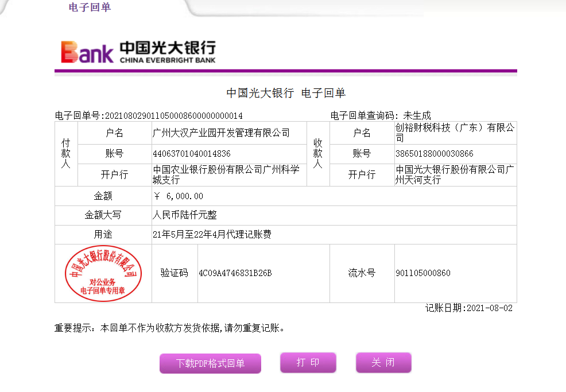Select the amount ￥ 6,000.00

(178, 196)
